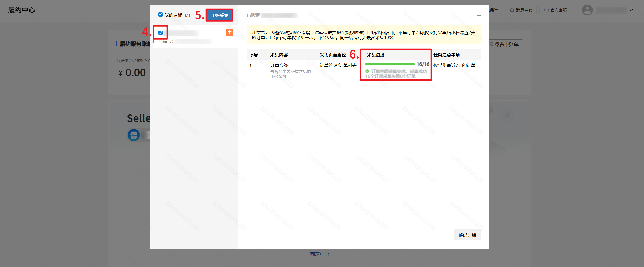Click the user avatar icon
The image size is (644, 267).
pyautogui.click(x=587, y=10)
